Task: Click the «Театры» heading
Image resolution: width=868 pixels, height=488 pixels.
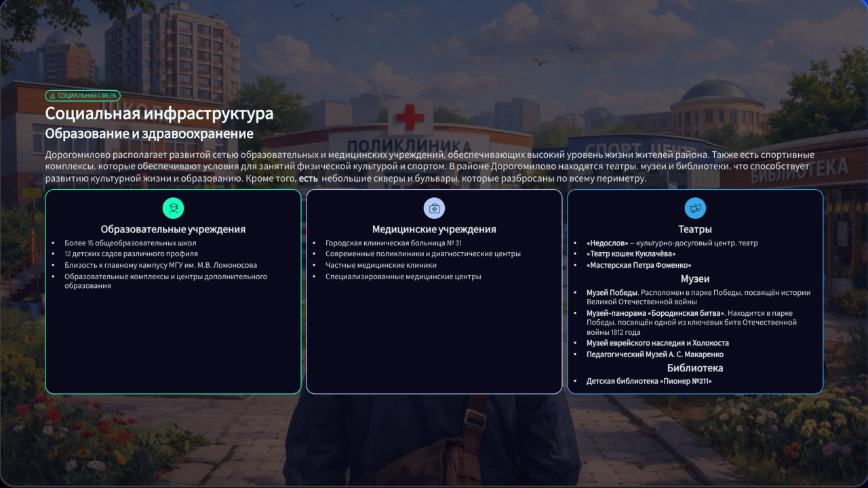Action: coord(695,229)
